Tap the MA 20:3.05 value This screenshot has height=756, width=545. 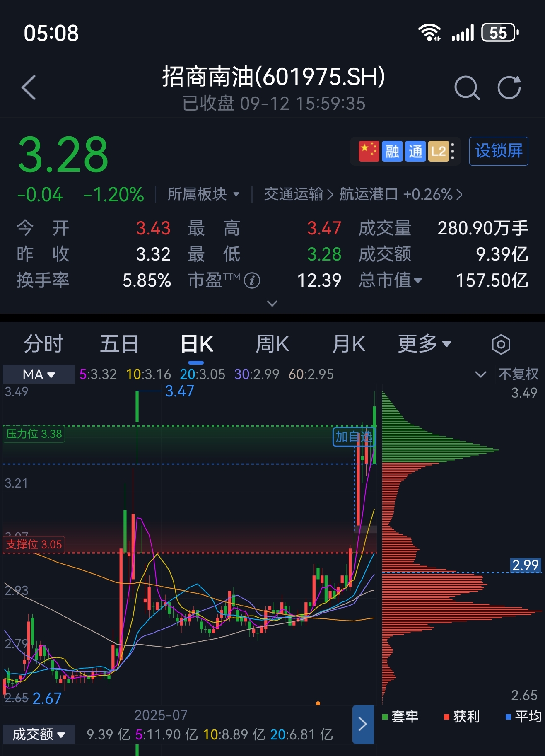pyautogui.click(x=203, y=374)
